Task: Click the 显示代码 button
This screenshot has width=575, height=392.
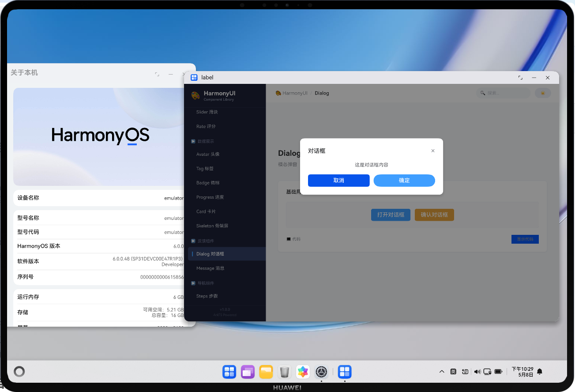Action: coord(525,239)
